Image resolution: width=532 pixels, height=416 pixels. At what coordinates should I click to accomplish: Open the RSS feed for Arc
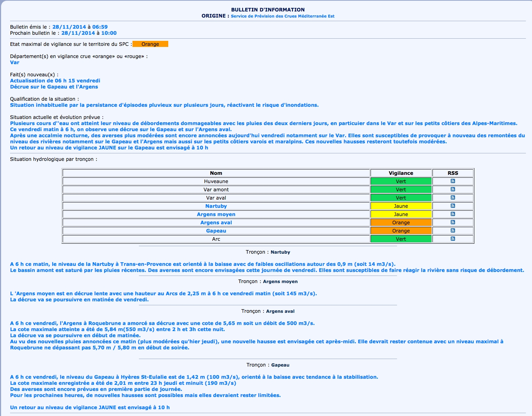[x=453, y=239]
